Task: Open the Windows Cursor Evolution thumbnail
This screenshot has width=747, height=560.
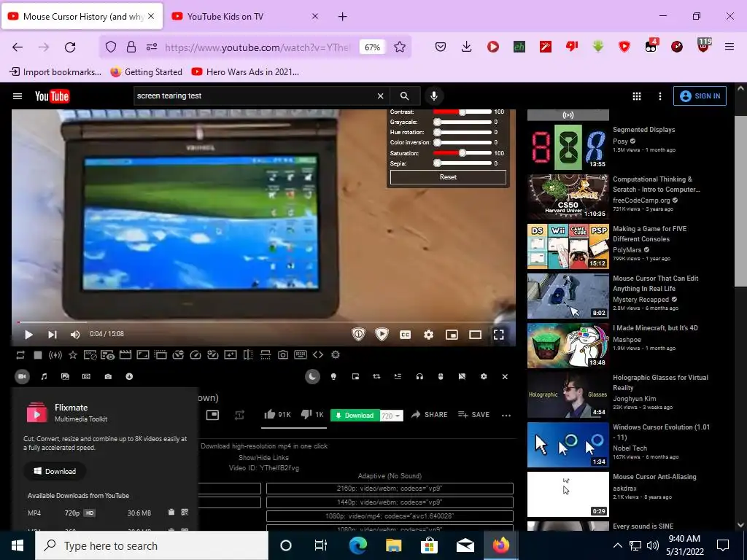Action: coord(568,445)
